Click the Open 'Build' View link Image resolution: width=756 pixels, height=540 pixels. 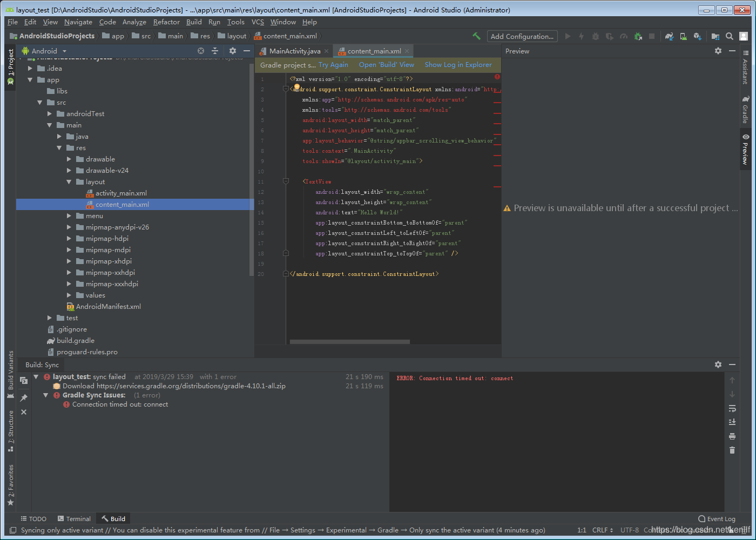pyautogui.click(x=387, y=65)
